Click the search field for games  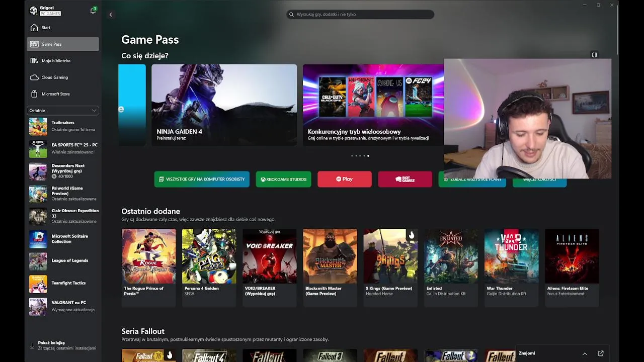pyautogui.click(x=360, y=15)
